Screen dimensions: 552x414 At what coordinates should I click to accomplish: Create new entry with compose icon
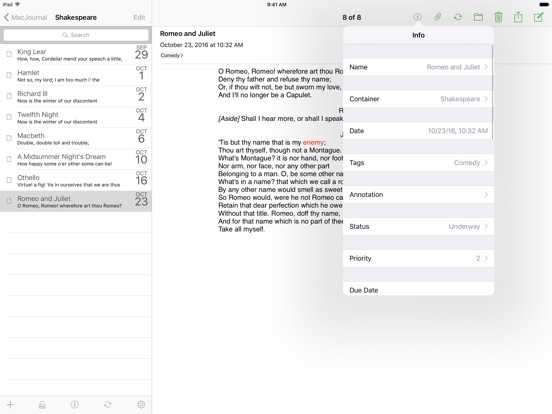[538, 17]
